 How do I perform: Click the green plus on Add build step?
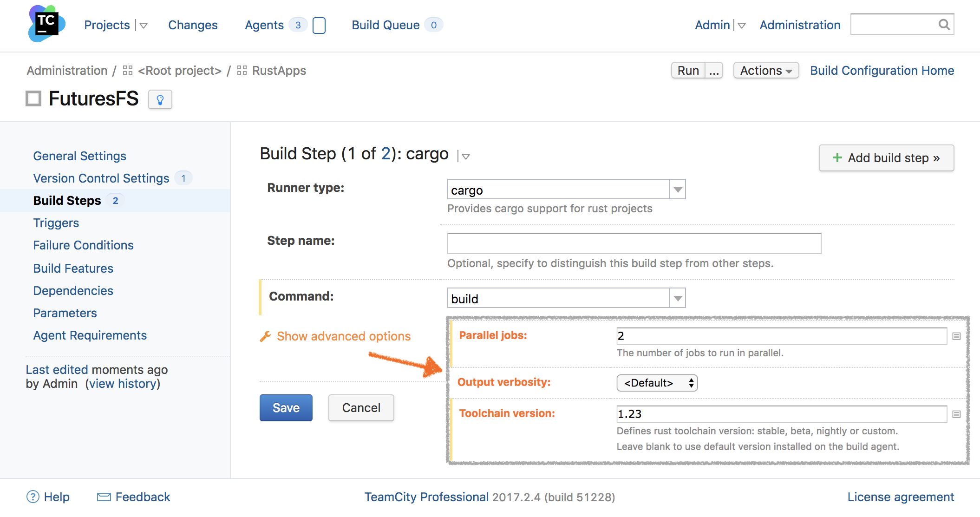coord(837,158)
